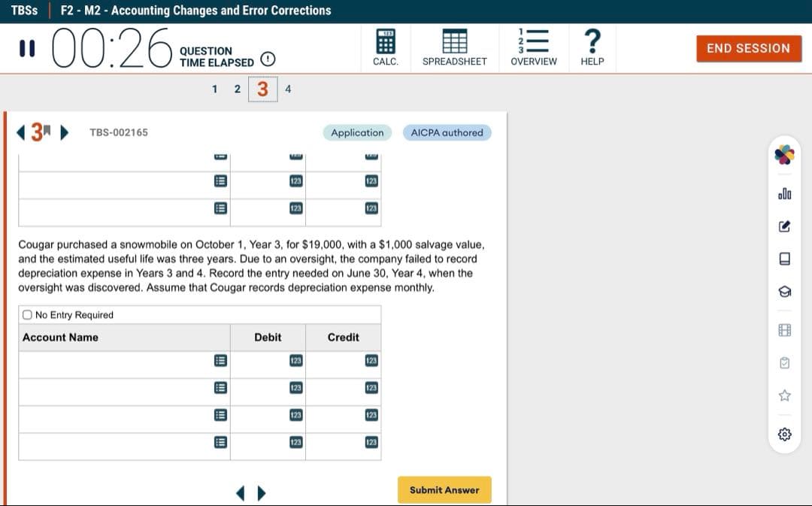Click the star favorite icon in sidebar
This screenshot has width=812, height=506.
coord(784,395)
